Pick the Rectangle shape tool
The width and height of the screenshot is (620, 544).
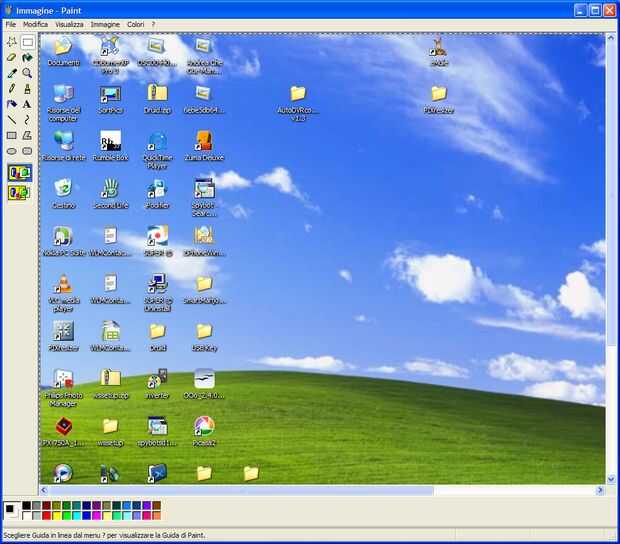click(11, 136)
